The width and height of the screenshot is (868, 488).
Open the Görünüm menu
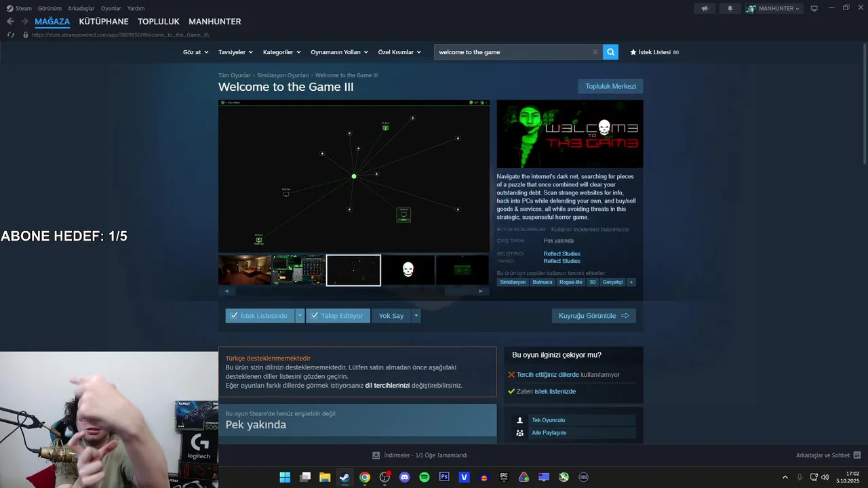click(50, 8)
